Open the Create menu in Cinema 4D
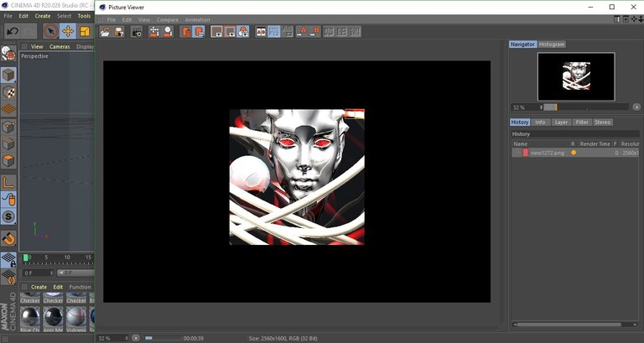This screenshot has width=644, height=343. click(x=43, y=16)
